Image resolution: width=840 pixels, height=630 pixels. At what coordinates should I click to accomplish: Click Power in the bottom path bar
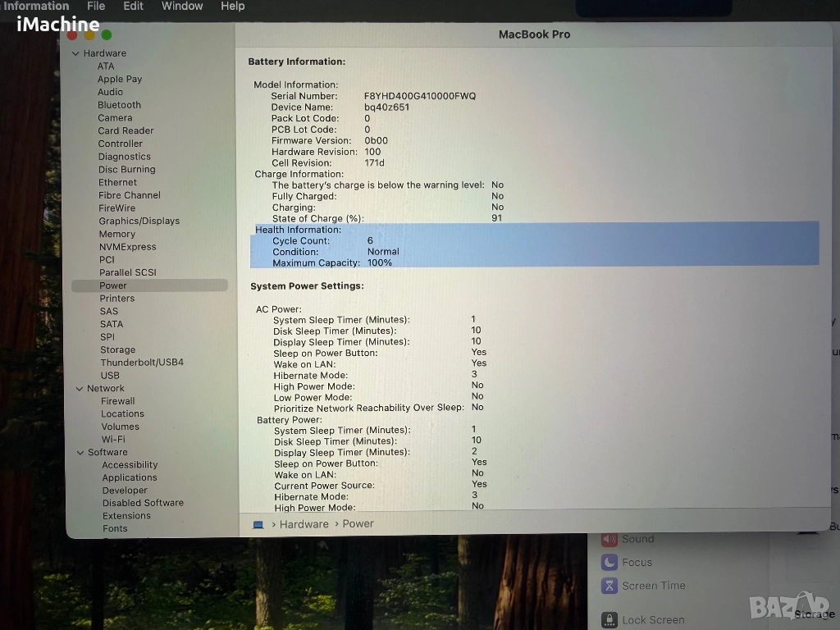pos(358,523)
